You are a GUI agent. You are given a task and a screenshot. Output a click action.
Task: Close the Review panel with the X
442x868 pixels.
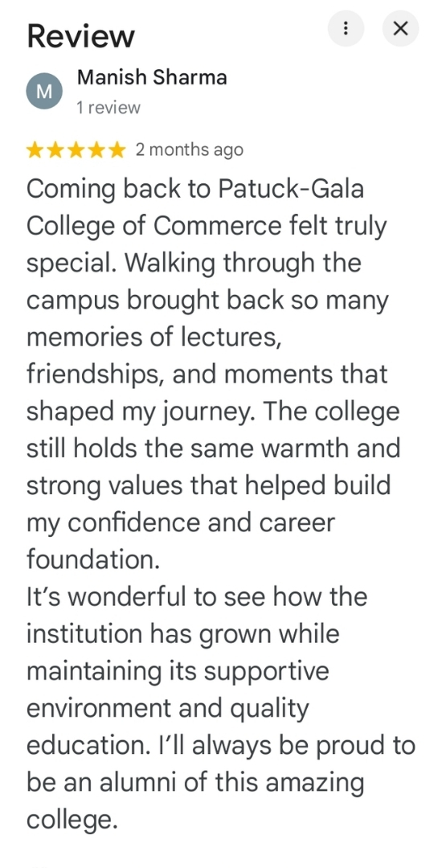point(400,28)
